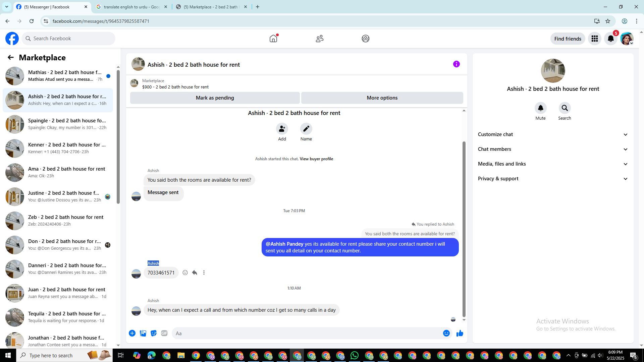Open the Facebook menu grid icon
This screenshot has height=362, width=644.
pyautogui.click(x=595, y=39)
